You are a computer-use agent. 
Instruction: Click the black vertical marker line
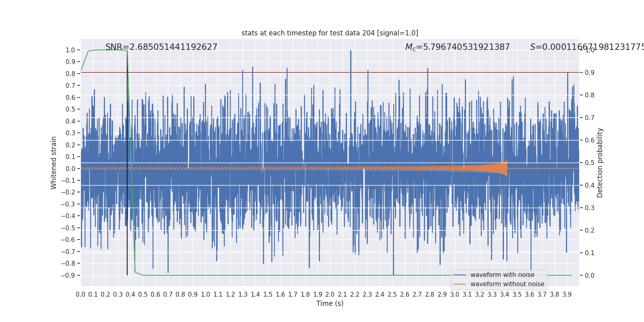click(127, 163)
